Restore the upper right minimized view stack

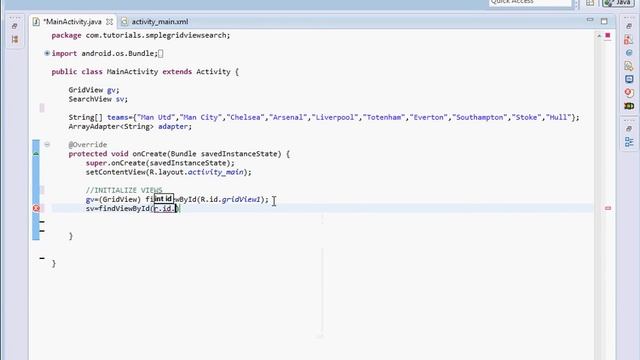tap(629, 26)
